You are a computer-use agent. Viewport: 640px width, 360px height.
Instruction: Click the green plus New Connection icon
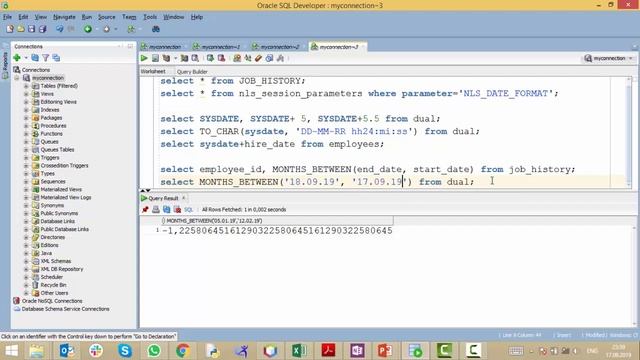click(x=17, y=58)
